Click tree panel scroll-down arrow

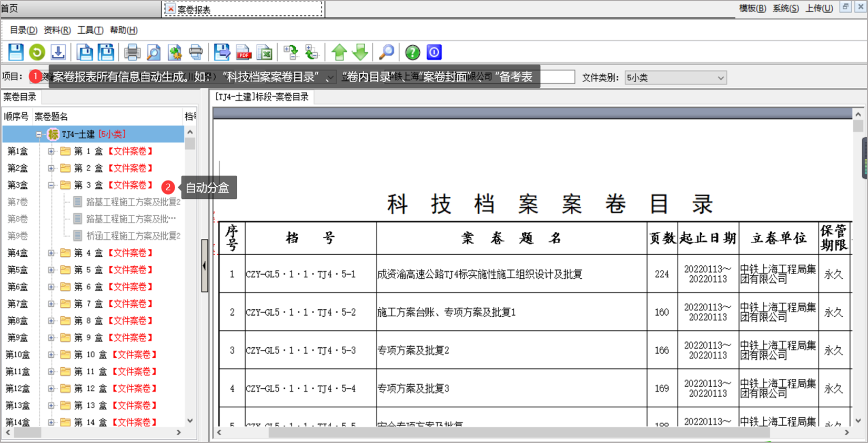(190, 420)
